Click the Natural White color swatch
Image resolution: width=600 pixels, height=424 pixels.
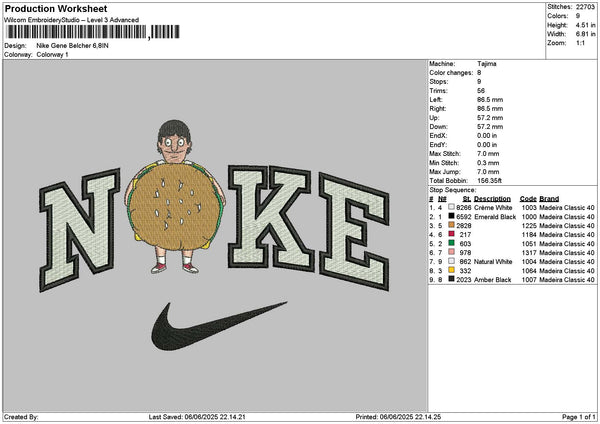pyautogui.click(x=451, y=261)
